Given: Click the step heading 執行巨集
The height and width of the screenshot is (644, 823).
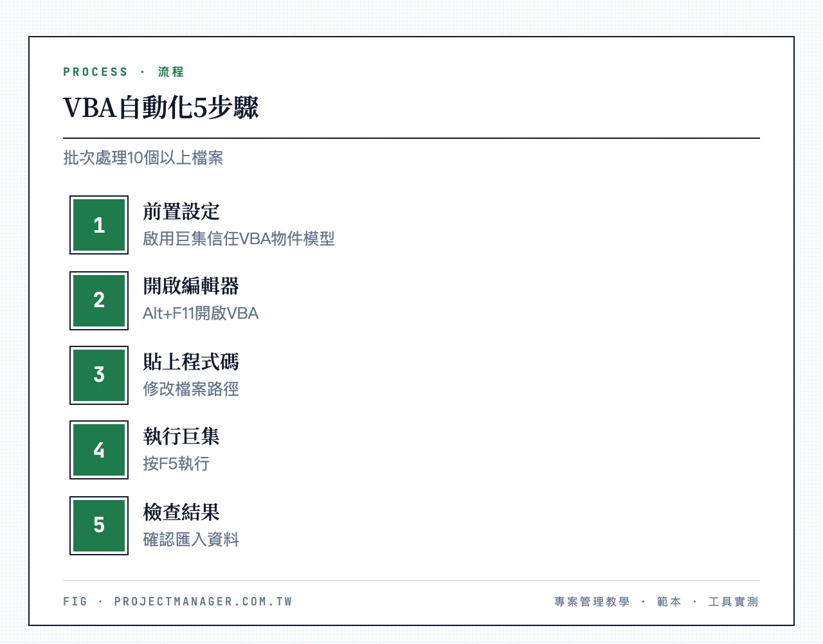Looking at the screenshot, I should [x=181, y=436].
